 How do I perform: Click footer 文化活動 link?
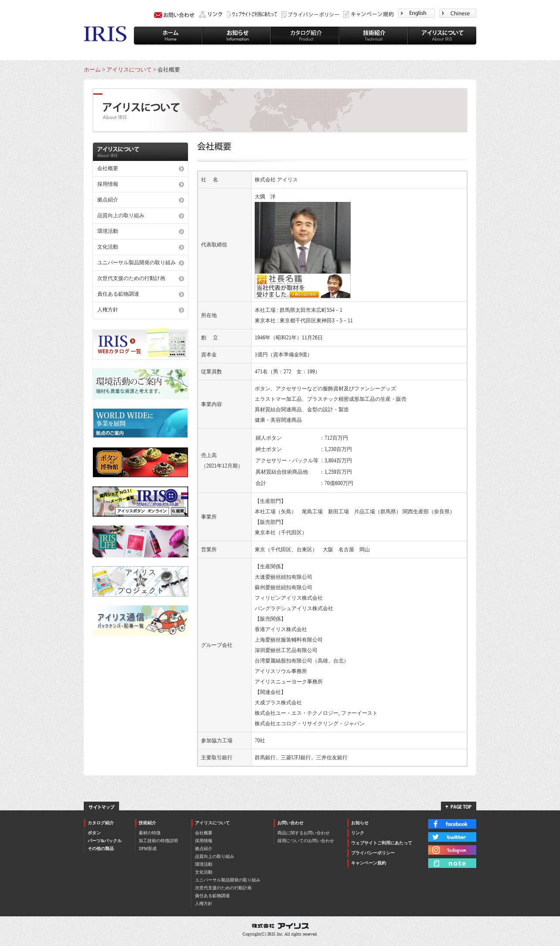204,872
